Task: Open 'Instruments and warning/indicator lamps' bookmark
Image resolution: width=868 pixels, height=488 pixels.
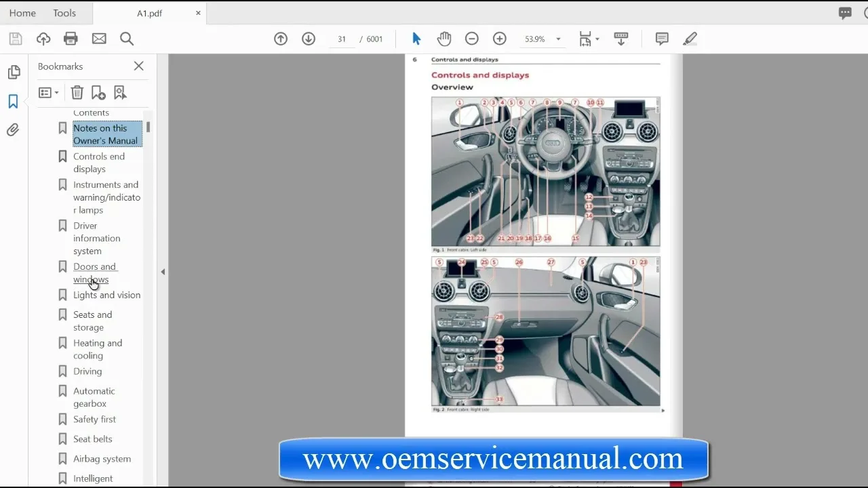Action: 106,197
